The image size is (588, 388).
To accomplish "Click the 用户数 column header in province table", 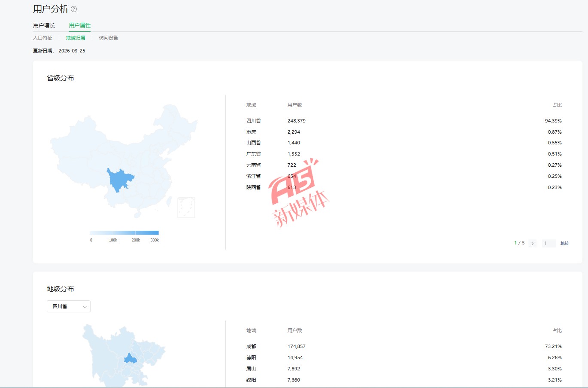I will (295, 105).
